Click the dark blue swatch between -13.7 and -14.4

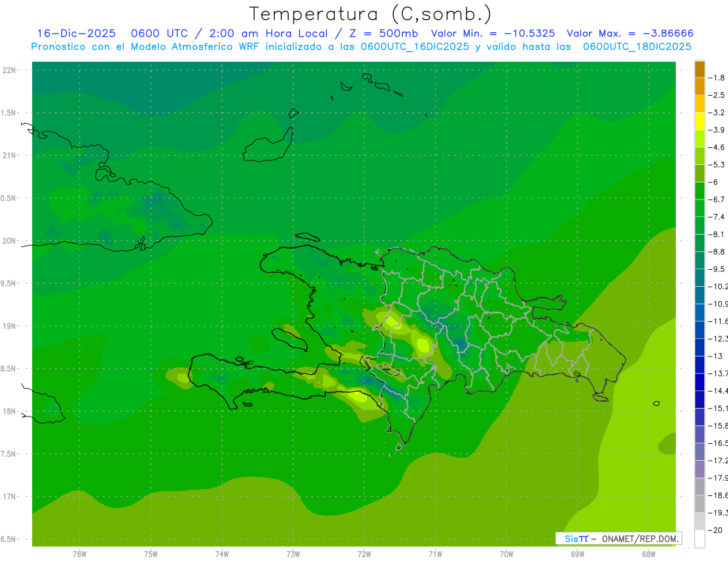click(x=699, y=382)
